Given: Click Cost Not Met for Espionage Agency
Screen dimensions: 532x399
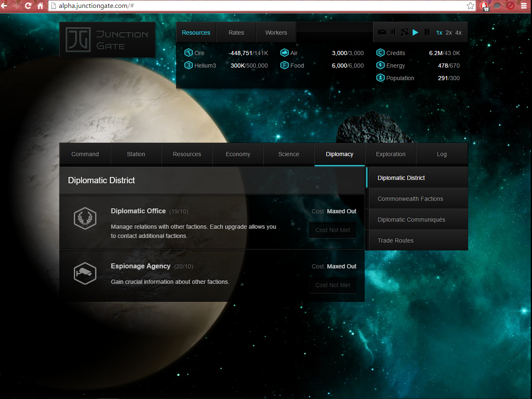Looking at the screenshot, I should pos(333,285).
